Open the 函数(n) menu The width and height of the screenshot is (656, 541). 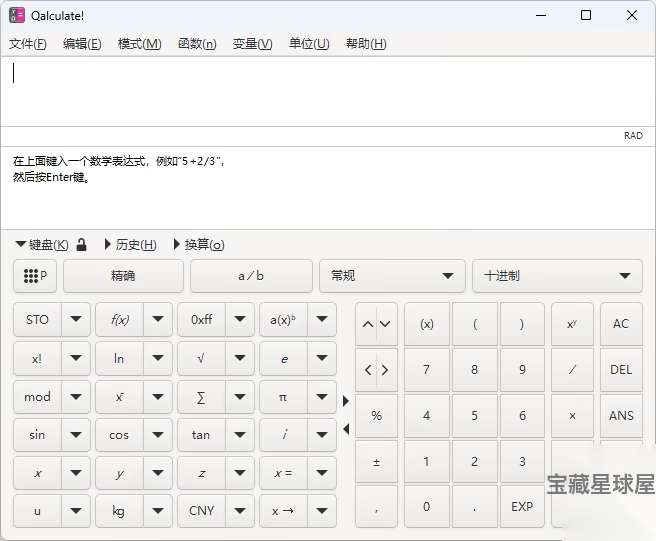(197, 44)
